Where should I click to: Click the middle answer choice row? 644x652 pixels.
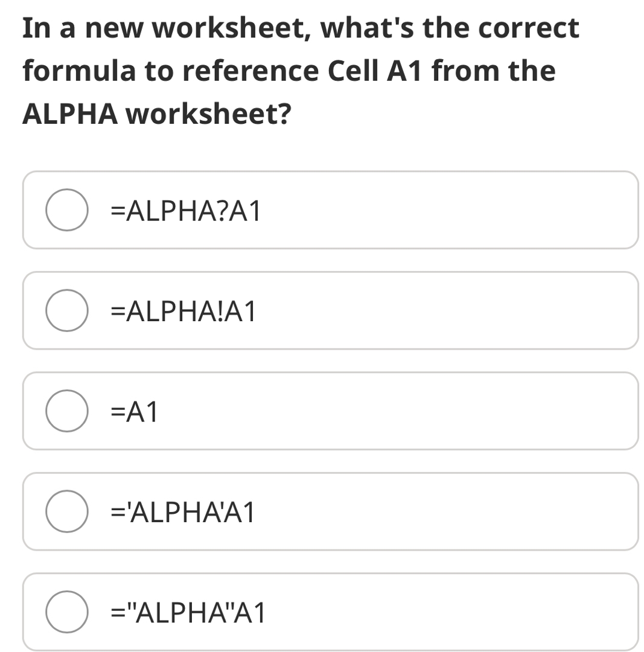[x=331, y=411]
